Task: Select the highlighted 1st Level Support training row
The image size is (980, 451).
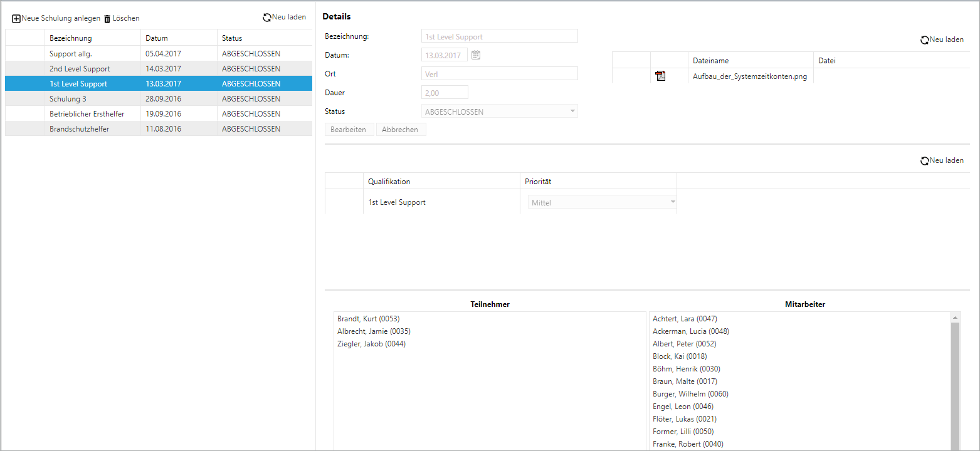Action: pos(159,84)
